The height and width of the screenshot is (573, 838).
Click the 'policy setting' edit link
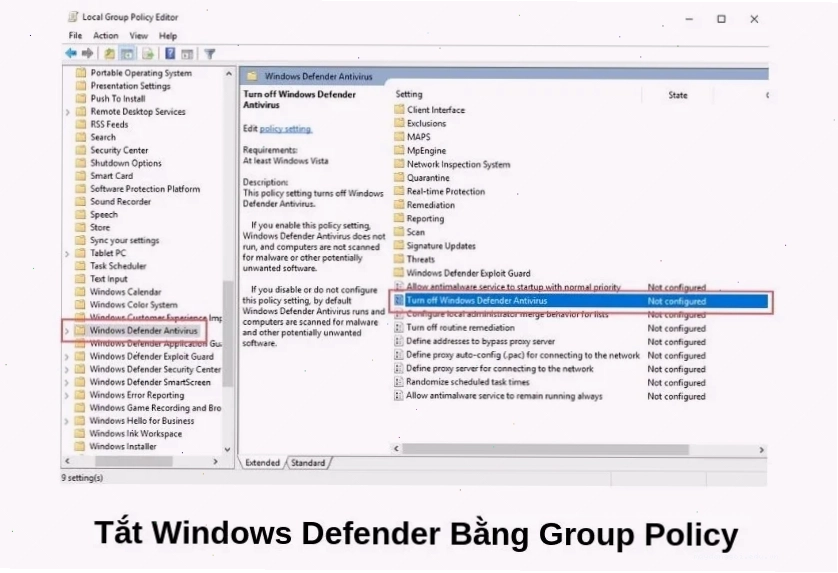pos(285,129)
